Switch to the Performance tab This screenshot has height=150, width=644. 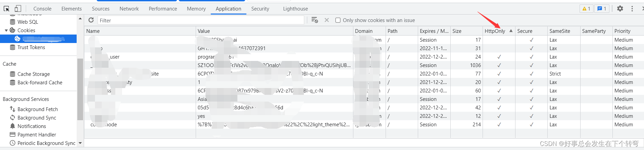(x=163, y=8)
